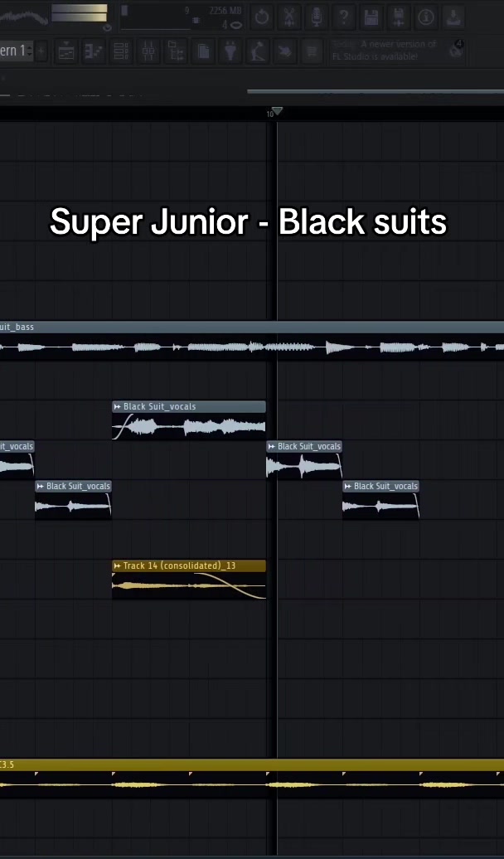The height and width of the screenshot is (859, 504).
Task: Export the project with download icon
Action: [453, 17]
